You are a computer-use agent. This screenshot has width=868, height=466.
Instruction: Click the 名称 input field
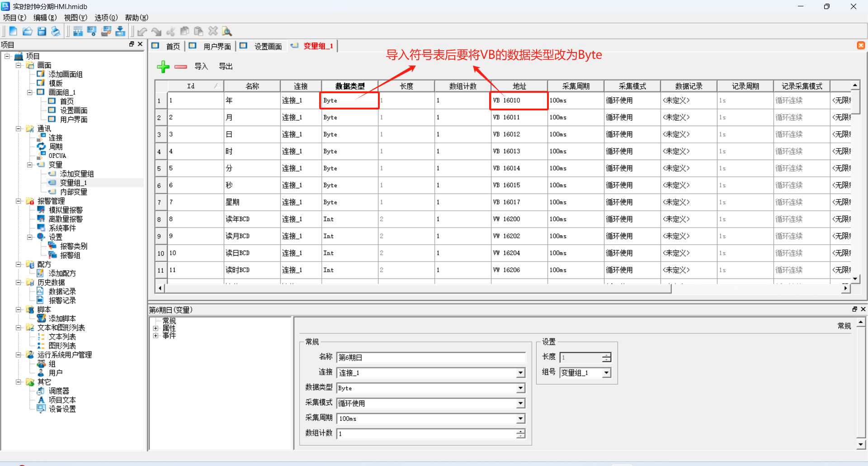(431, 357)
